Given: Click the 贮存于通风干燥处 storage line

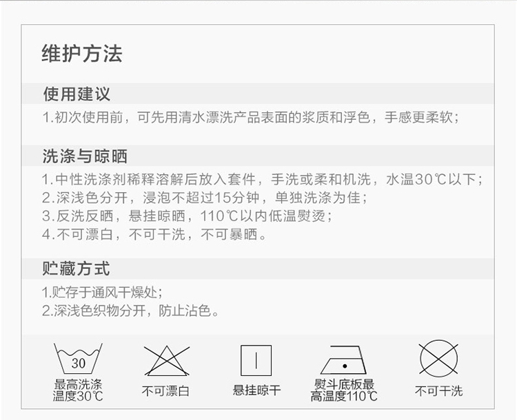Looking at the screenshot, I should (x=102, y=292).
